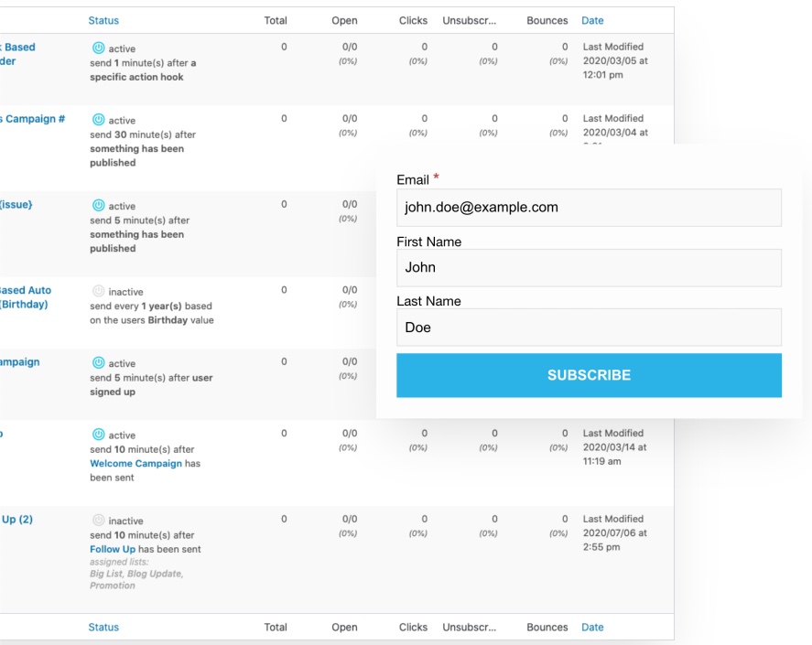
Task: Click the 2020/07/06 at 2:55 pm date
Action: point(614,540)
